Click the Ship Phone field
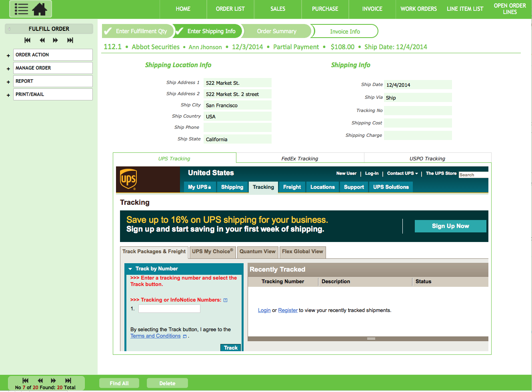The image size is (532, 392). tap(238, 127)
